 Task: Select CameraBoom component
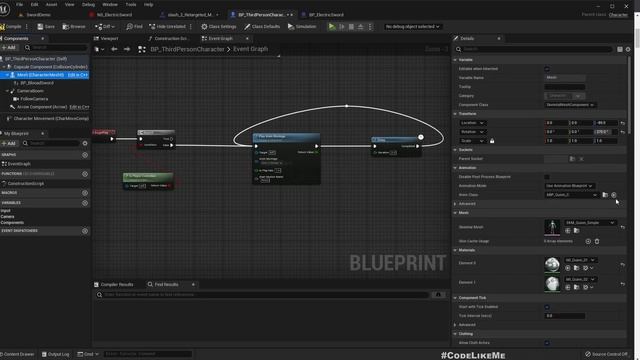click(30, 91)
